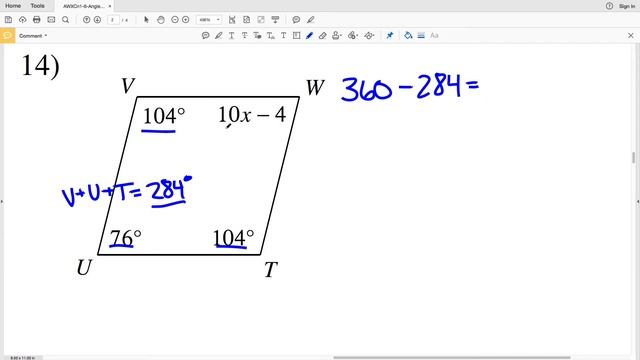The width and height of the screenshot is (640, 360).
Task: Go to the next page arrow
Action: (97, 20)
